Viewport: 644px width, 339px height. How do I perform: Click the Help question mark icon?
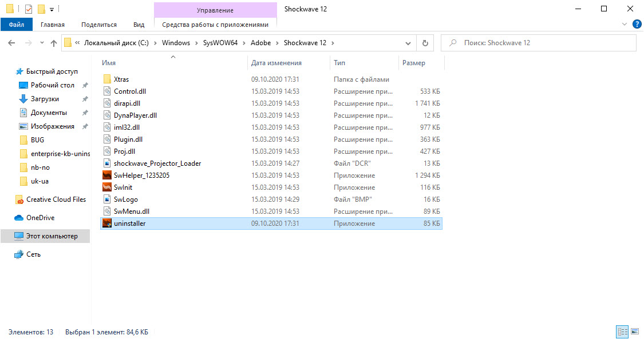tap(637, 24)
